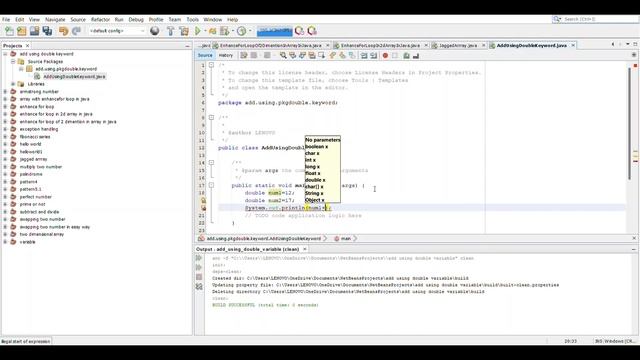The width and height of the screenshot is (640, 360).
Task: Choose 'String x' in the parameter popup
Action: pos(314,193)
